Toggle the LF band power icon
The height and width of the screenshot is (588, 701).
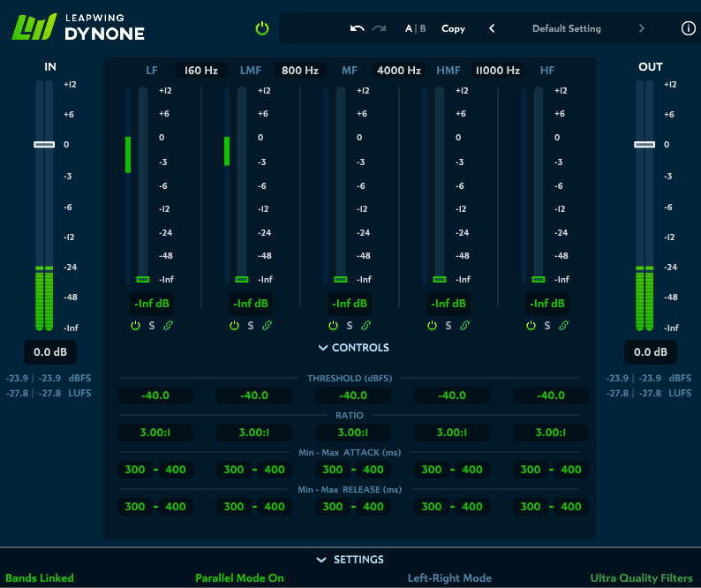135,326
